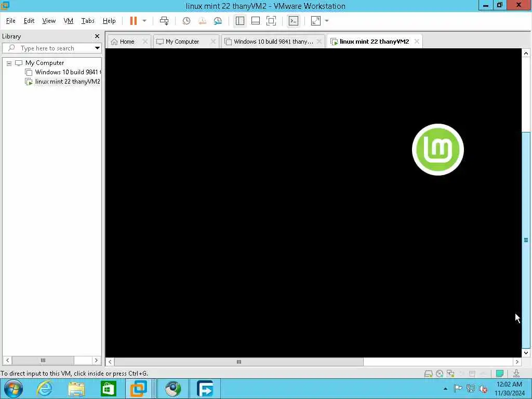Click the network adapter status icon

pyautogui.click(x=450, y=374)
